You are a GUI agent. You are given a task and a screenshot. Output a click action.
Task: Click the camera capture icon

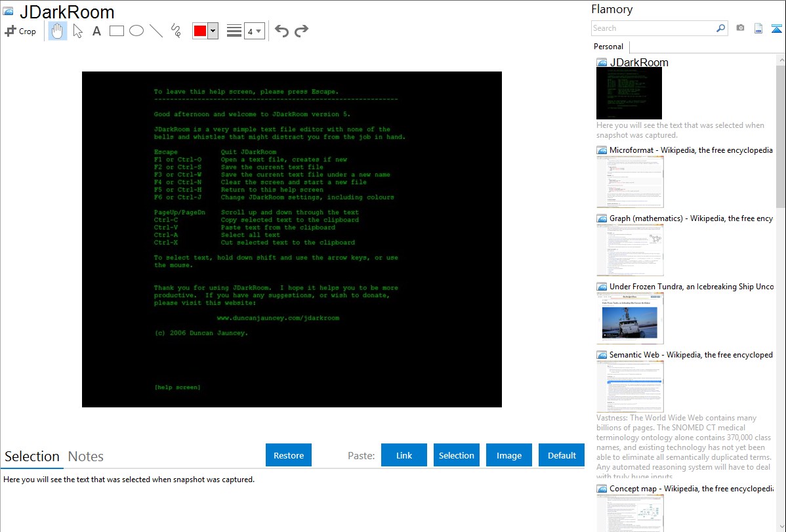(740, 28)
